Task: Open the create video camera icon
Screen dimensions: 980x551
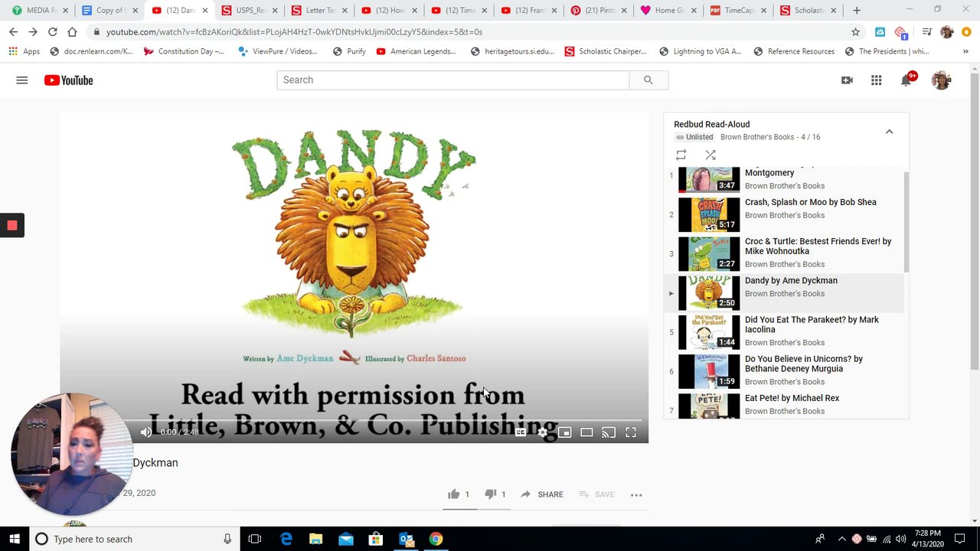Action: point(847,80)
